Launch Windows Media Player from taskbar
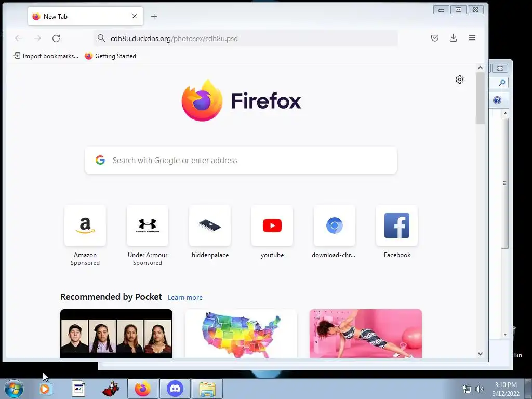This screenshot has width=532, height=399. coord(45,389)
